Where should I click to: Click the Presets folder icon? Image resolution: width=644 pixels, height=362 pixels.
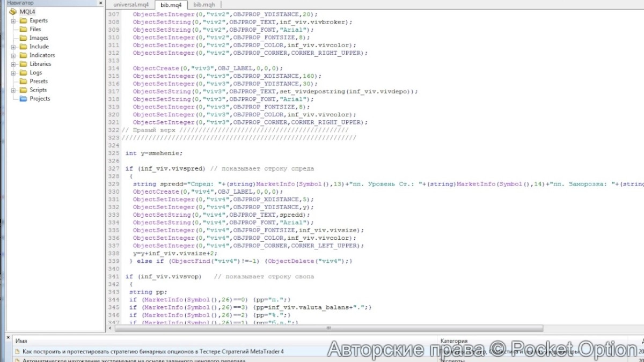[x=23, y=82]
